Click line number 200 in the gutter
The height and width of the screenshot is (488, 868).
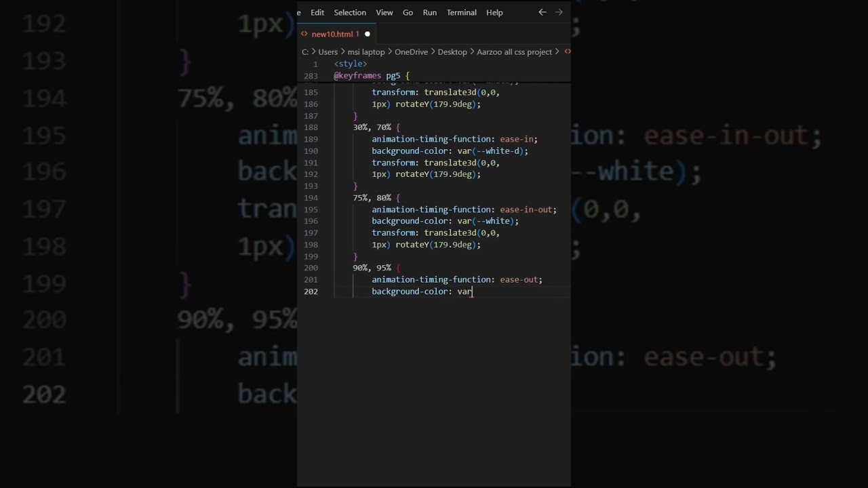(311, 268)
